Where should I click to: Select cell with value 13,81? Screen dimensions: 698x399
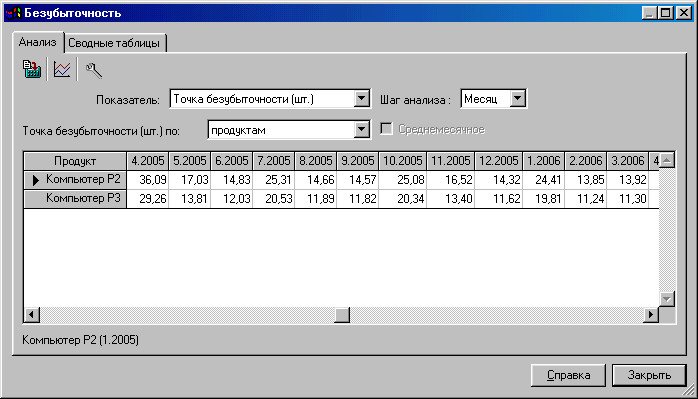coord(190,199)
